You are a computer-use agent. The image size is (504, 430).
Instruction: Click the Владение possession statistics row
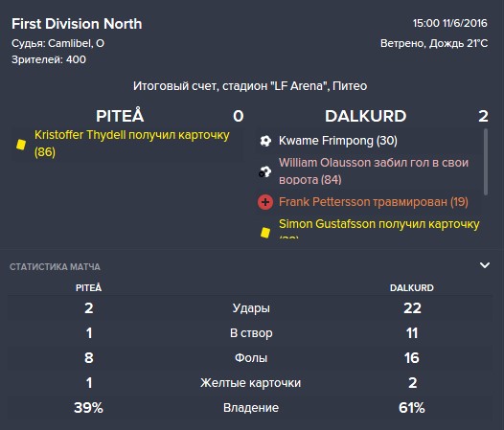point(250,408)
